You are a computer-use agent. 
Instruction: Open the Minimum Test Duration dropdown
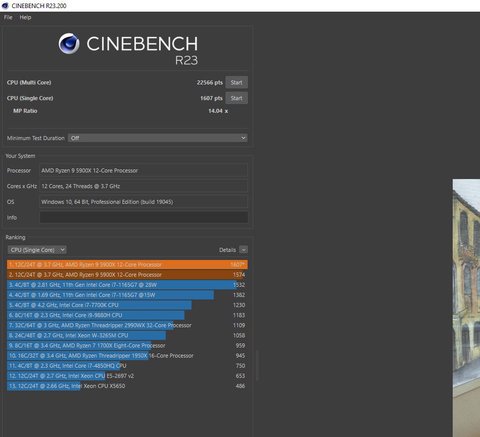pos(158,138)
